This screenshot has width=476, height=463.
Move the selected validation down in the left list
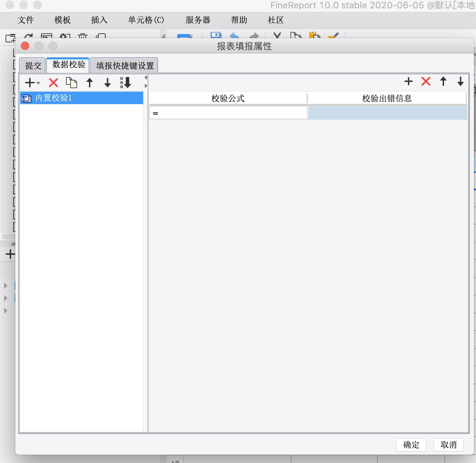coord(107,83)
